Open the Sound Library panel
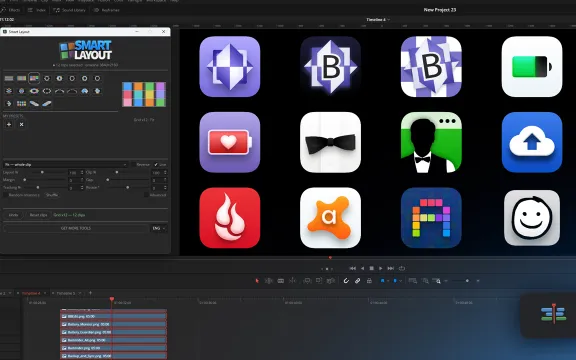The image size is (576, 360). pos(69,10)
